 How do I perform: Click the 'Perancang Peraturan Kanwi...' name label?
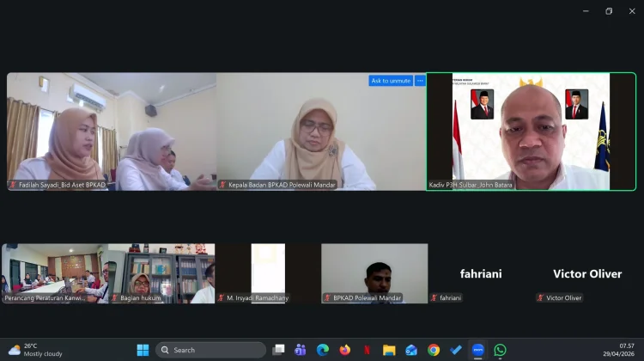pos(45,298)
